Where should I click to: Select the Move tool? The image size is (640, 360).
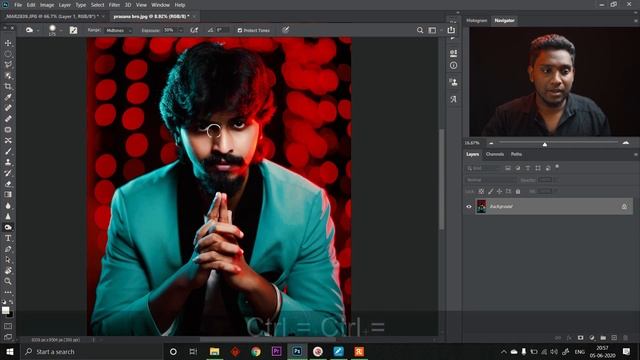coord(8,43)
